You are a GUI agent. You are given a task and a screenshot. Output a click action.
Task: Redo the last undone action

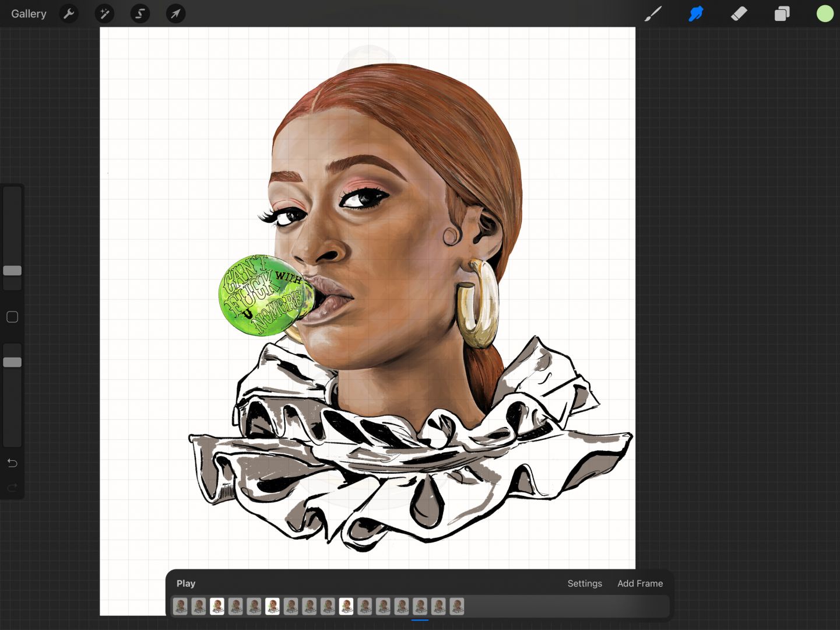click(12, 488)
